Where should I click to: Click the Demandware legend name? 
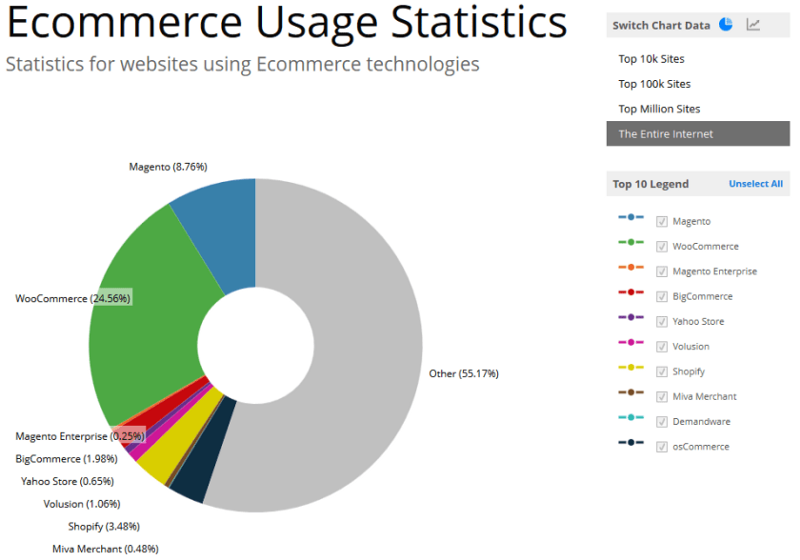click(701, 421)
